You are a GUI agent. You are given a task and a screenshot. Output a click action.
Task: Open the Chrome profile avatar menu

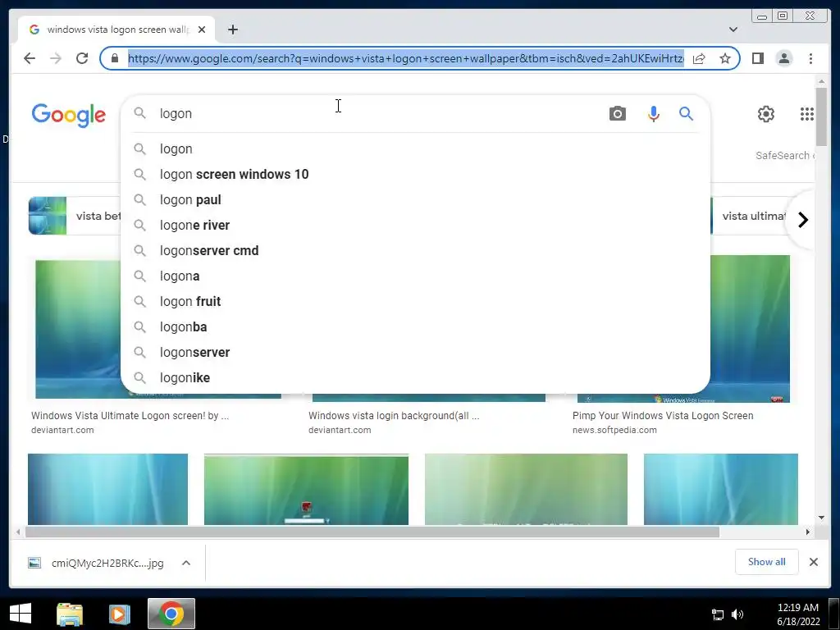tap(783, 58)
